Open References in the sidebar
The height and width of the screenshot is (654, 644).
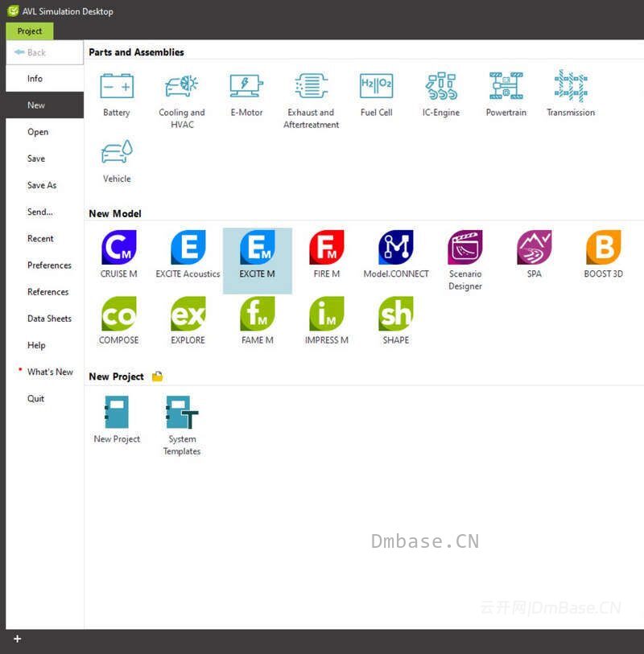click(x=44, y=292)
